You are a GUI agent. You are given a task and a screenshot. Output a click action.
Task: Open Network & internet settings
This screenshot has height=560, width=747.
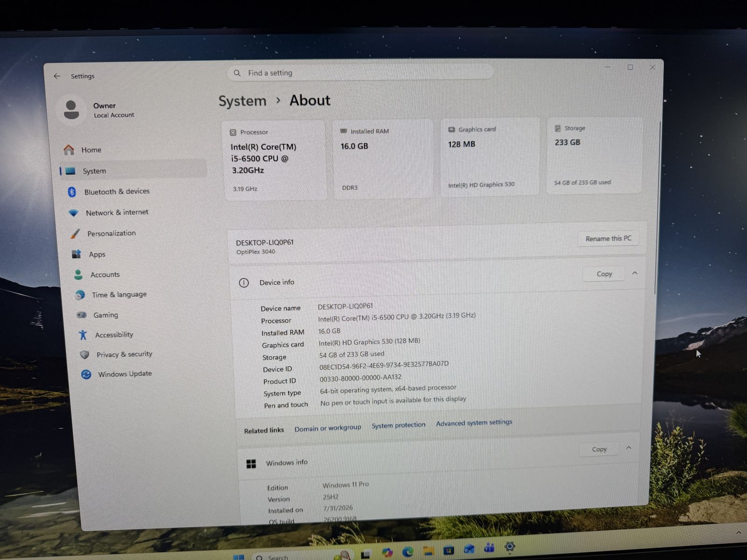coord(137,212)
